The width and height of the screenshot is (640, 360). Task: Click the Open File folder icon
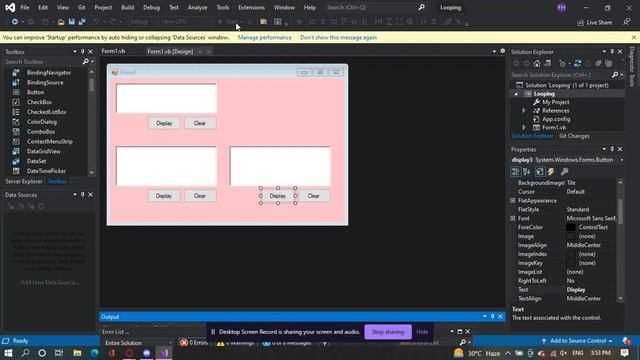pyautogui.click(x=61, y=22)
